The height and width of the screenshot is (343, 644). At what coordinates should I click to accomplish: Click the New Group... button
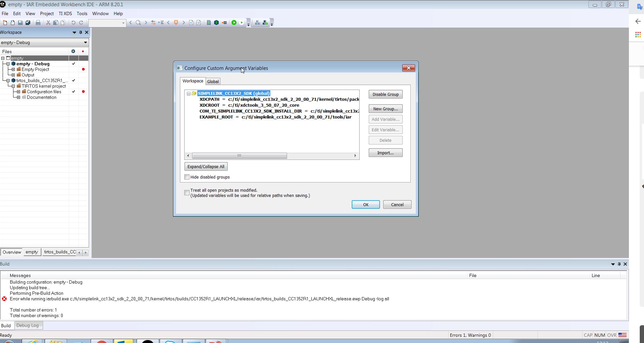point(385,109)
